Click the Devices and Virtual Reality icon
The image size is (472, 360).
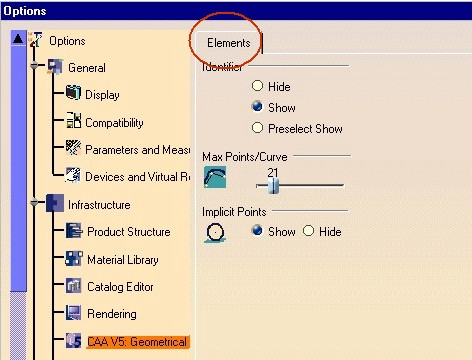73,175
